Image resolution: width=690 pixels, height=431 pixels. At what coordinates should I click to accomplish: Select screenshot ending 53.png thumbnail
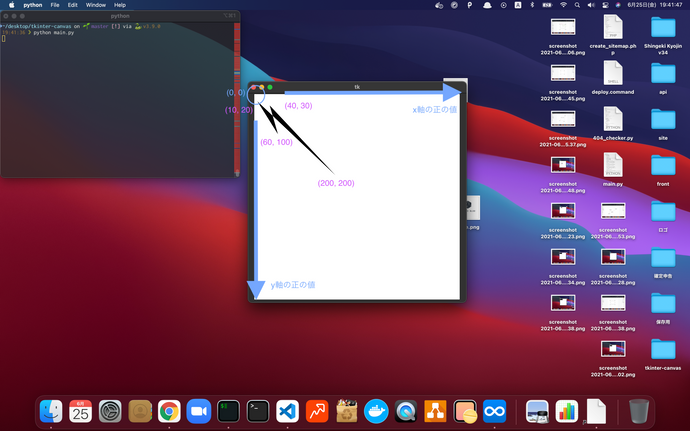[613, 211]
